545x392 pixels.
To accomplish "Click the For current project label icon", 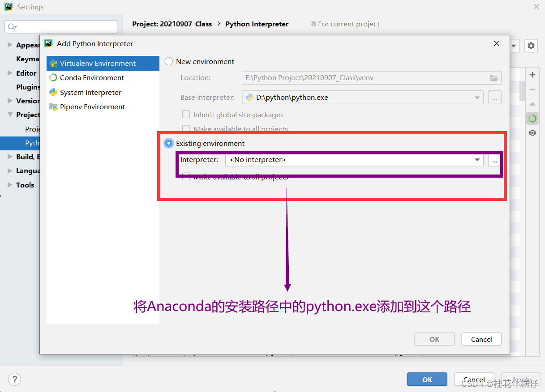I will (x=313, y=24).
